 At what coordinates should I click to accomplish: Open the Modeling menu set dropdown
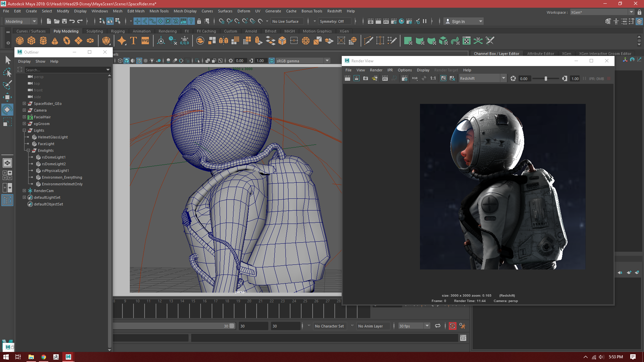(x=21, y=21)
